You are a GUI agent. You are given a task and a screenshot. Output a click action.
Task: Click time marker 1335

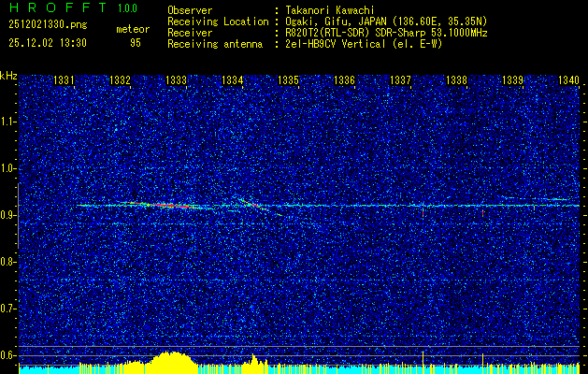(x=288, y=80)
